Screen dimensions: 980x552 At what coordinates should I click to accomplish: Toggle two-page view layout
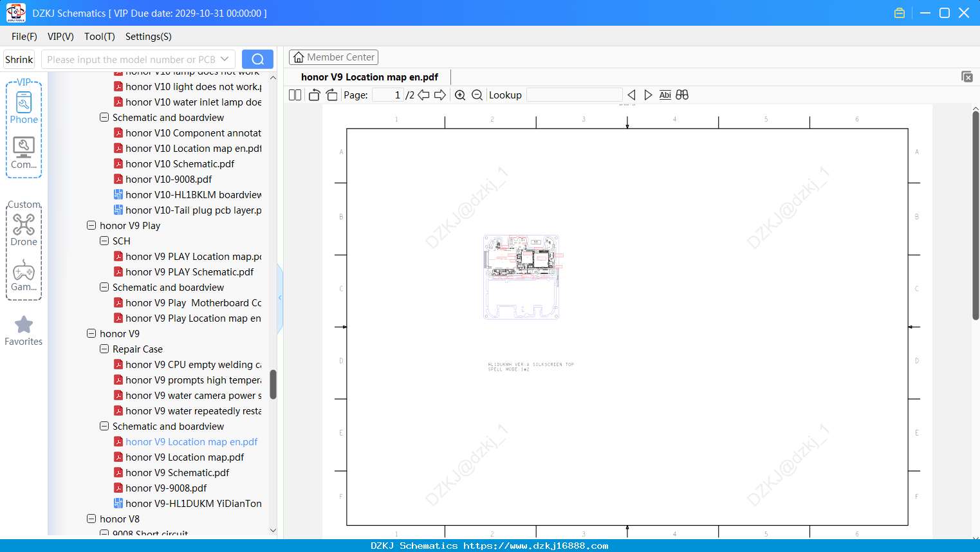[x=295, y=95]
